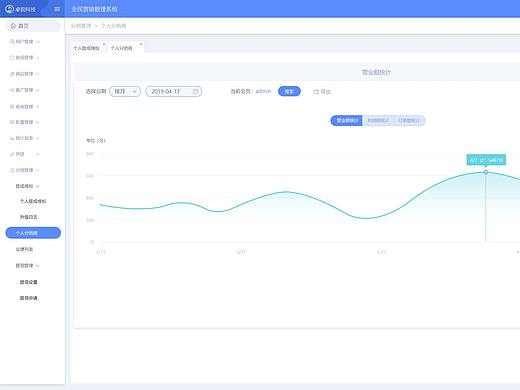Click the 2019-04-17 date input field

(x=173, y=91)
